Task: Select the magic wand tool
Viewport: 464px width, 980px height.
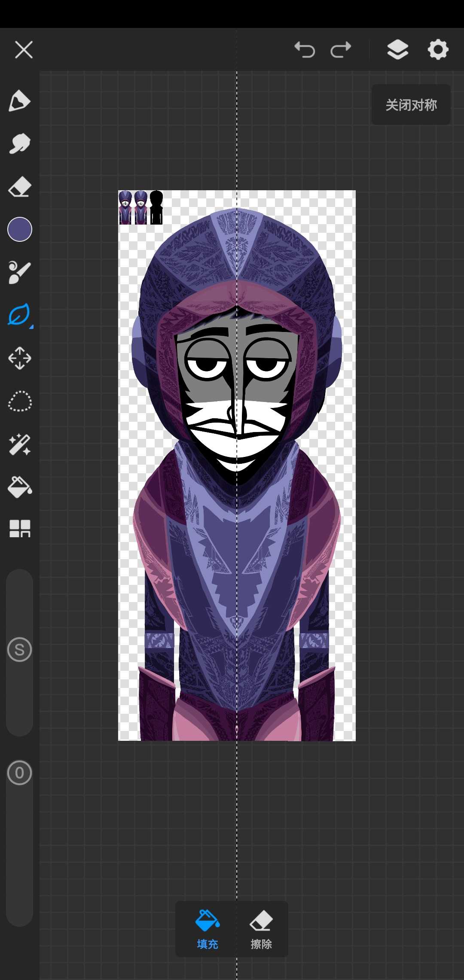Action: click(x=19, y=444)
